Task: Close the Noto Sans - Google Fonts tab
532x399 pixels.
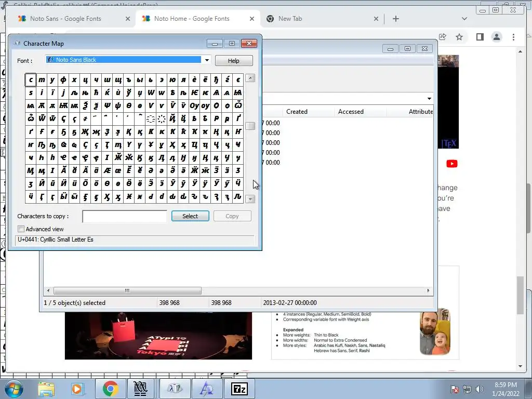Action: click(x=128, y=19)
